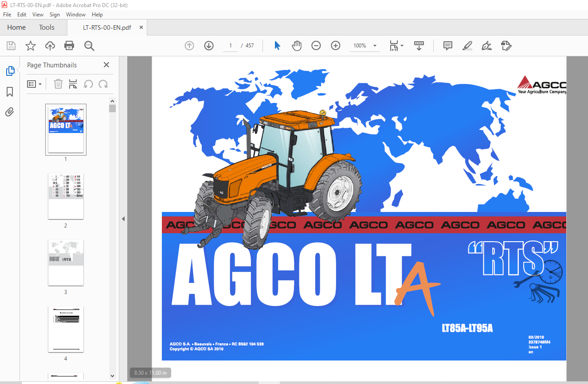Screen dimensions: 588x384
Task: Close the LT-RTS-00-EN.pdf tab
Action: pyautogui.click(x=141, y=27)
